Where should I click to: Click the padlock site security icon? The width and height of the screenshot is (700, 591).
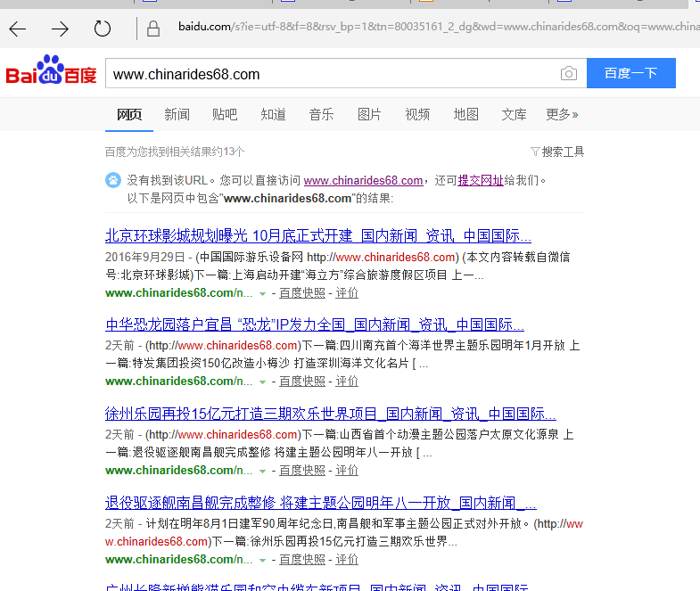[153, 29]
